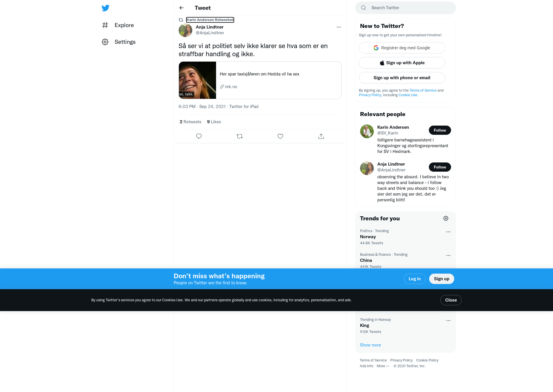
Task: Retweet using the retweet icon below the tweet
Action: click(240, 136)
